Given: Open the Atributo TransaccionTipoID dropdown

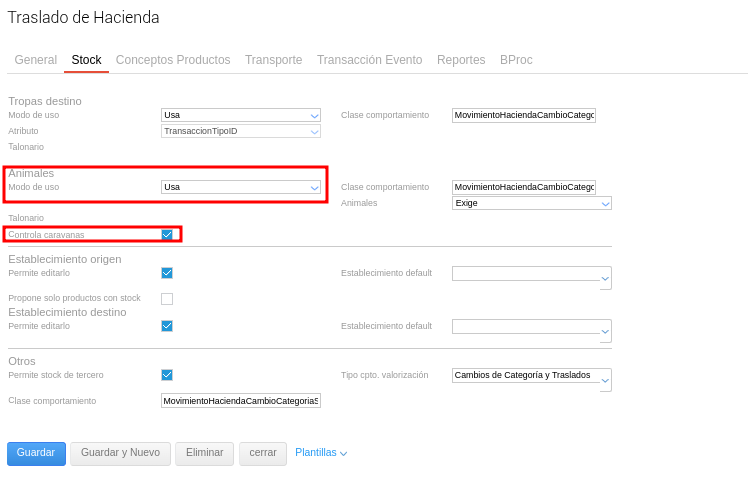Looking at the screenshot, I should coord(241,131).
